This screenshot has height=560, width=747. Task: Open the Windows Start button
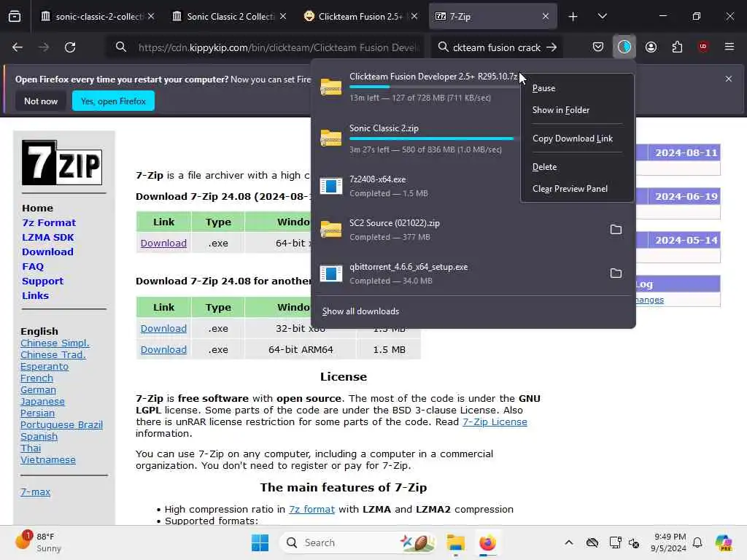(260, 542)
